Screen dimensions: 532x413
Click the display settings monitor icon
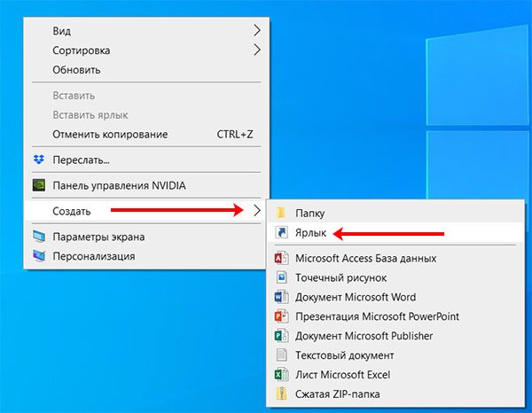[39, 237]
